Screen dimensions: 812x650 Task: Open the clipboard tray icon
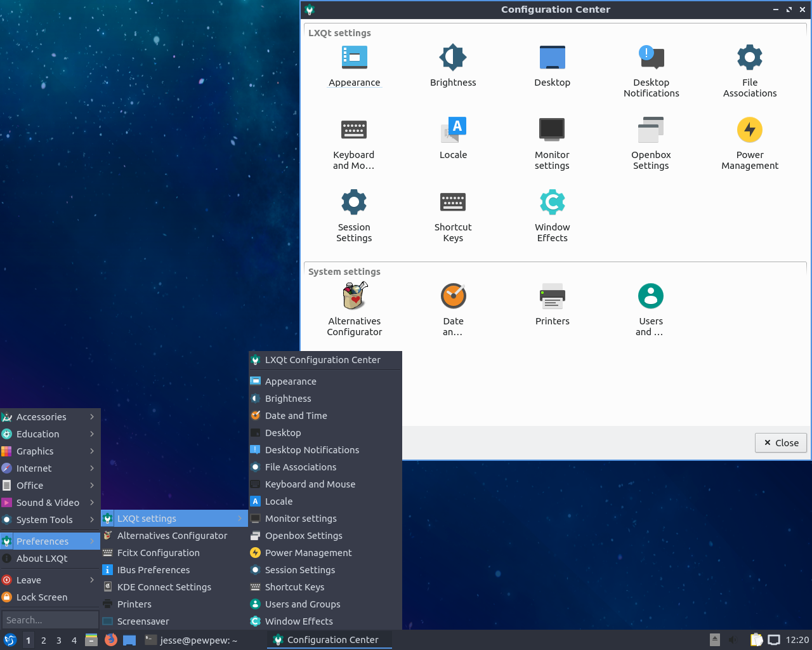point(756,640)
